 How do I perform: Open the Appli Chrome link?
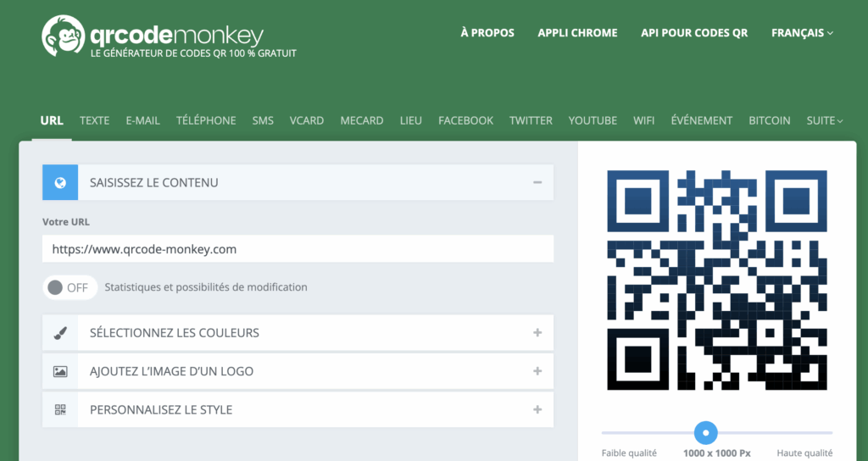click(578, 33)
